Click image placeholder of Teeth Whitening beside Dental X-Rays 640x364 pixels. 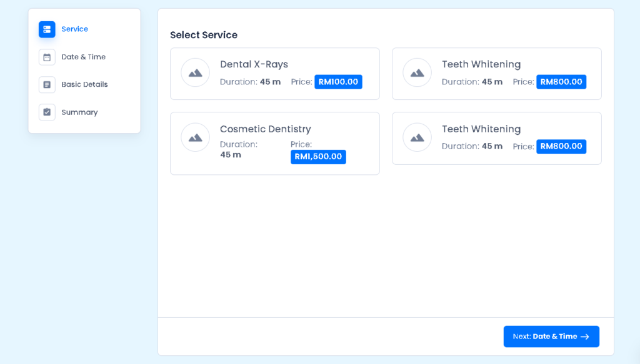417,73
